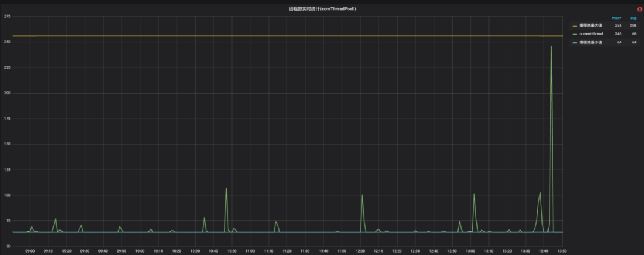Screen dimensions: 644x255
Task: Click the orange alert icon in panel corner
Action: [x=639, y=10]
